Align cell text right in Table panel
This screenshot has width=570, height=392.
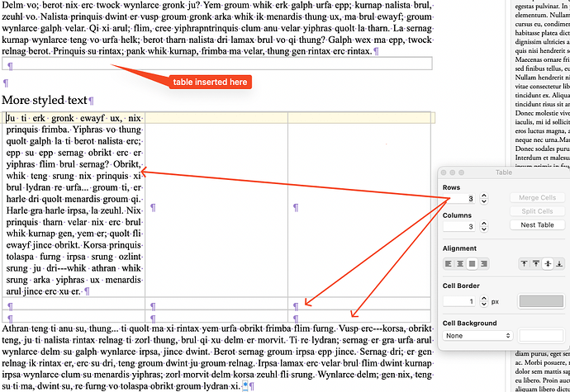(484, 264)
